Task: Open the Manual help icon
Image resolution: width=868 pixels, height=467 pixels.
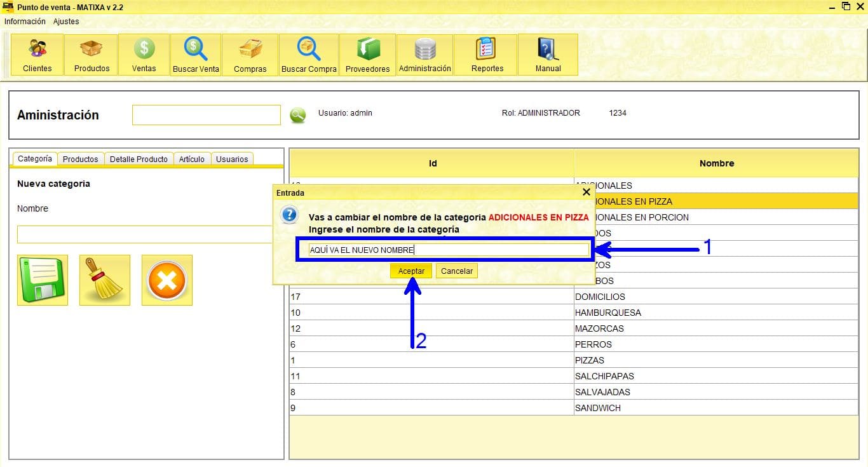Action: pos(548,55)
